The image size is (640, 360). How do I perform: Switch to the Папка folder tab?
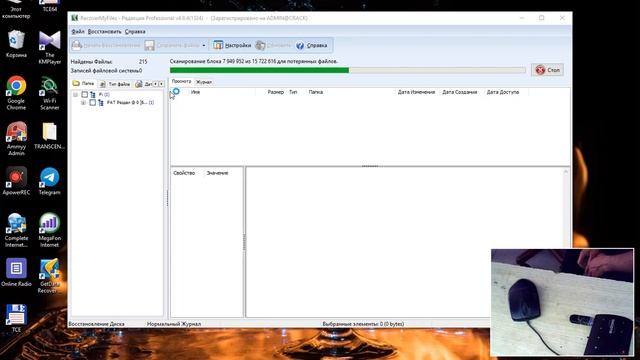[x=83, y=83]
